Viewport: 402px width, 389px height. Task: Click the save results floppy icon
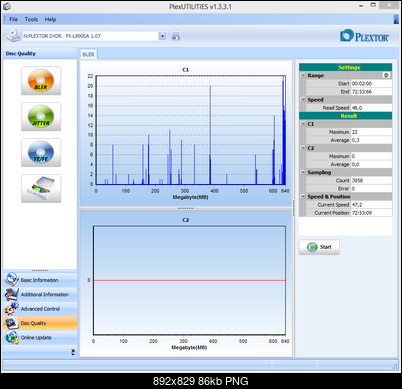pos(176,36)
